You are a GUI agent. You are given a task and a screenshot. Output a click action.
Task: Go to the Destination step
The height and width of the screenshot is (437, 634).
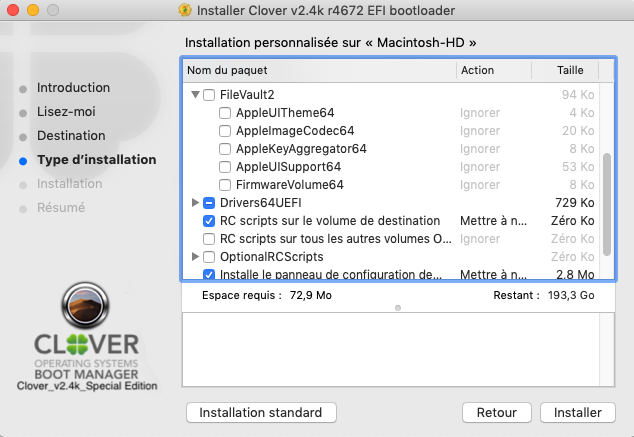coord(71,136)
